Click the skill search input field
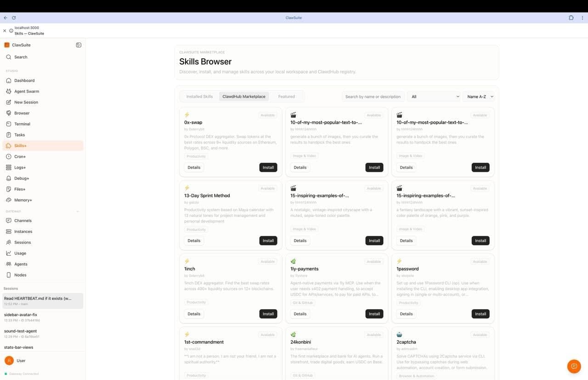Viewport: 588px width, 380px height. pos(373,96)
